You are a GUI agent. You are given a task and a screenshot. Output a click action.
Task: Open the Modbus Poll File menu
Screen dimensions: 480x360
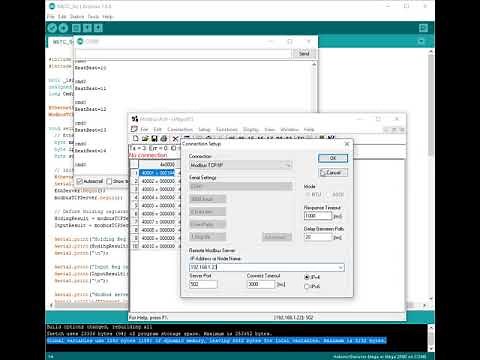144,129
